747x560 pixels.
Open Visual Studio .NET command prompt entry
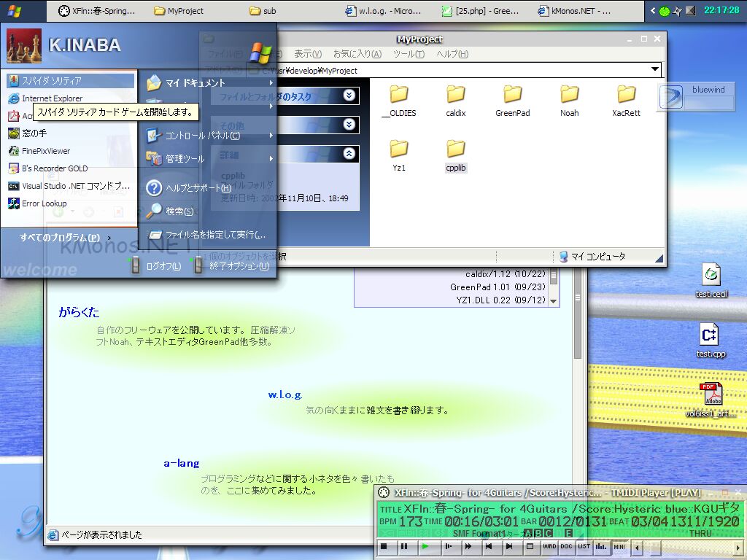point(70,186)
